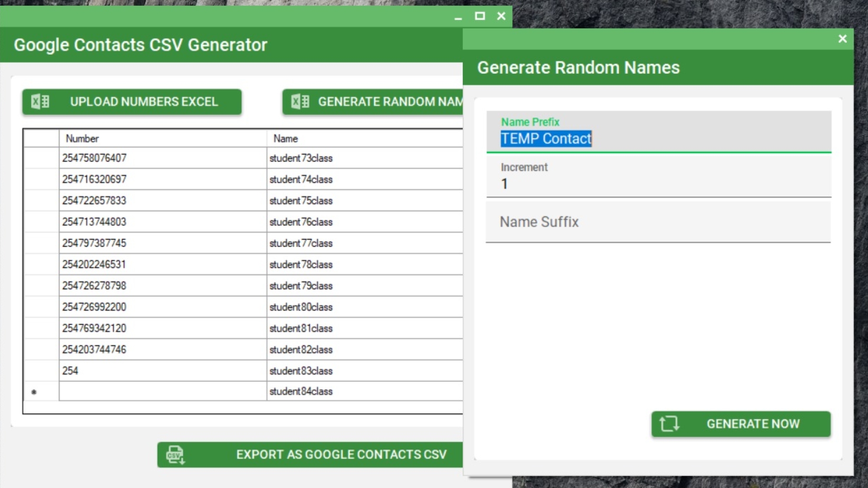Image resolution: width=868 pixels, height=488 pixels.
Task: Select cell with number 254722657833
Action: (x=163, y=200)
